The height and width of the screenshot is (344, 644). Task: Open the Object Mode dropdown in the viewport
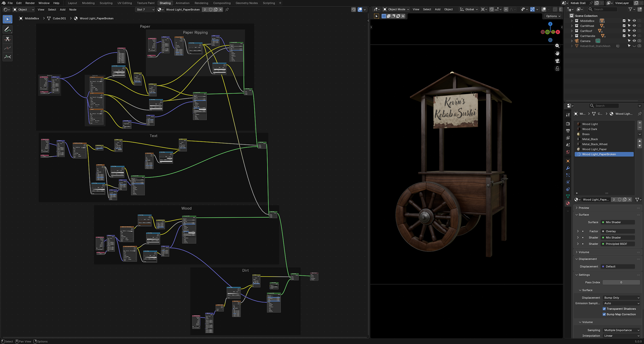coord(396,9)
